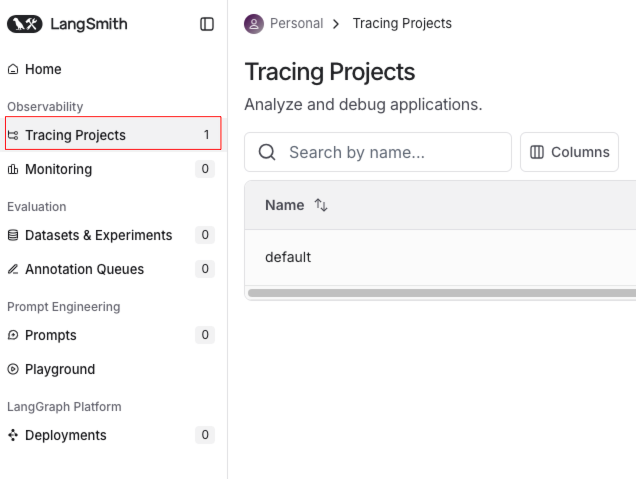Click the Personal avatar icon in the breadcrumb
The width and height of the screenshot is (636, 479).
tap(254, 24)
